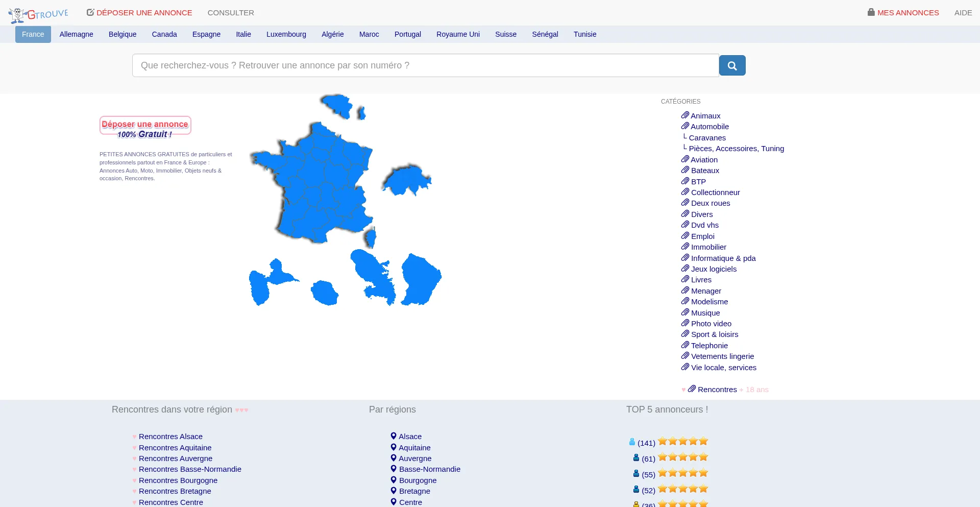
Task: Switch to the Belgique country tab
Action: point(122,34)
